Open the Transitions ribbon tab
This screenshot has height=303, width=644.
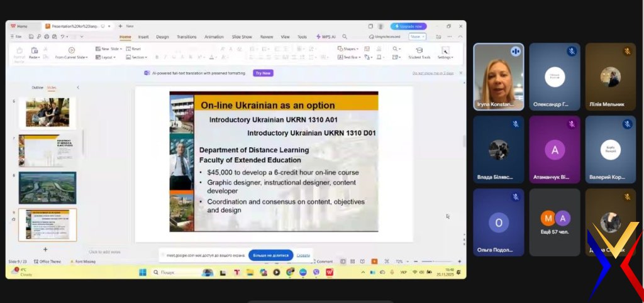(186, 36)
